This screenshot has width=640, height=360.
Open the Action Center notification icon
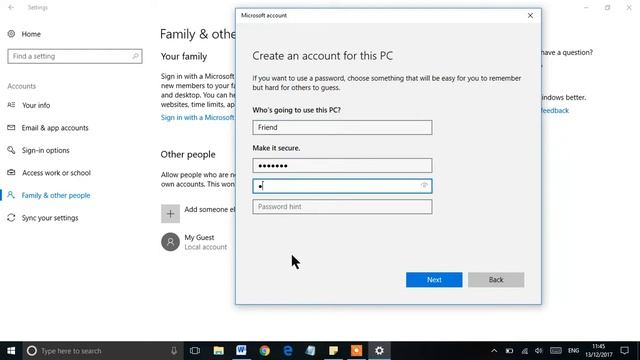tap(624, 351)
